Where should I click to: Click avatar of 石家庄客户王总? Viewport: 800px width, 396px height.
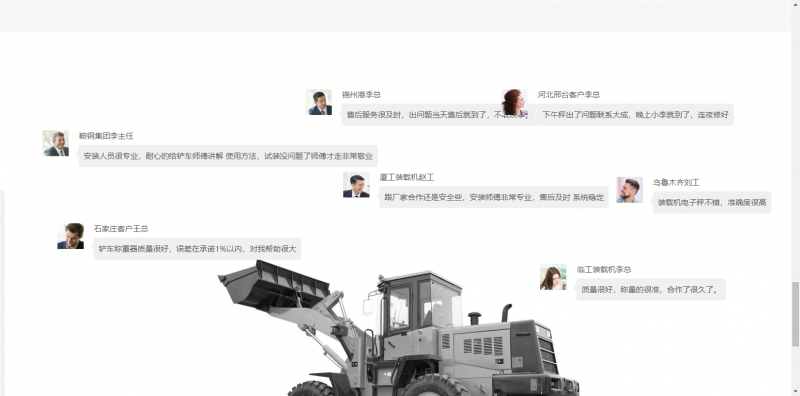click(70, 236)
